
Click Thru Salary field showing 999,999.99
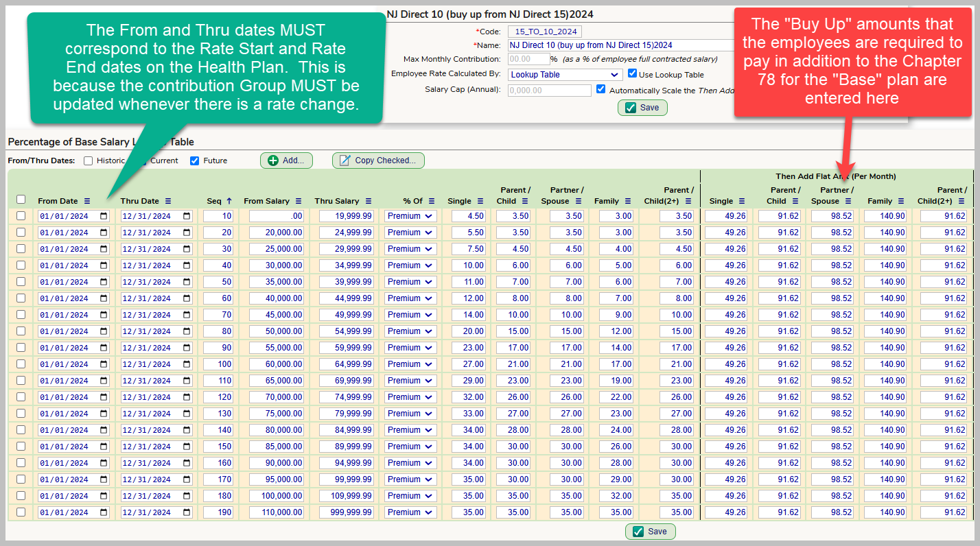pos(346,512)
